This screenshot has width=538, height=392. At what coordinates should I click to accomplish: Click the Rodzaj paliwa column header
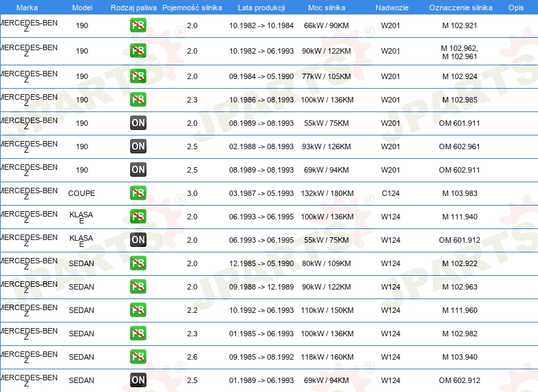pos(133,8)
